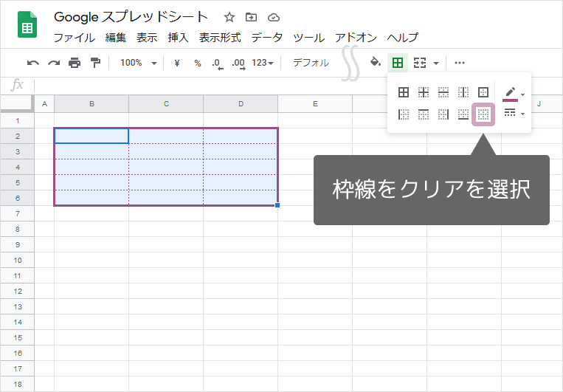This screenshot has height=392, width=563.
Task: Select the clear borders option
Action: (x=483, y=114)
